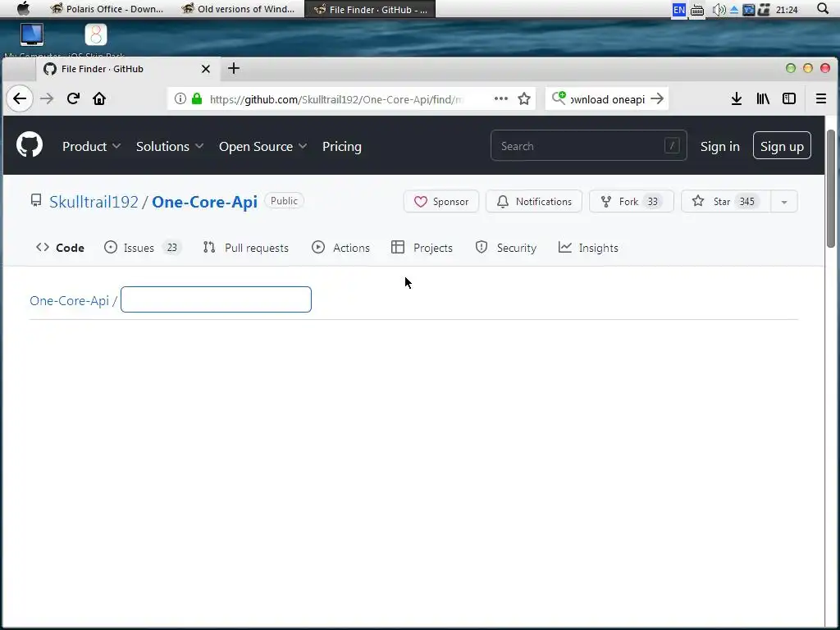Screen dimensions: 840x630
Task: Switch to the Code tab
Action: pyautogui.click(x=60, y=248)
